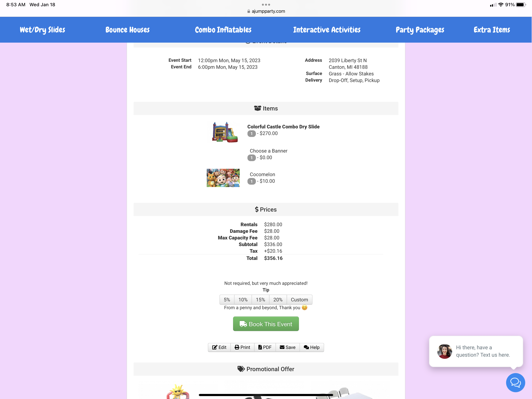
Task: Select the 5% tip option
Action: pyautogui.click(x=227, y=300)
